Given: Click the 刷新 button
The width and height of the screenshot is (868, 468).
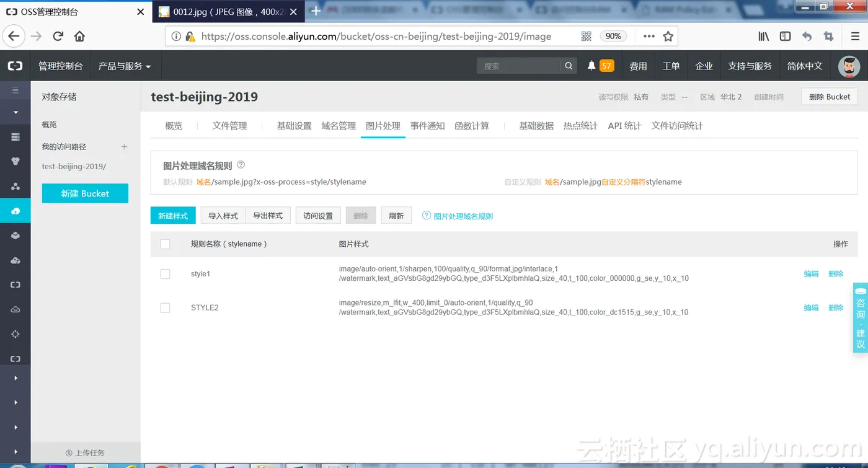Looking at the screenshot, I should 396,216.
